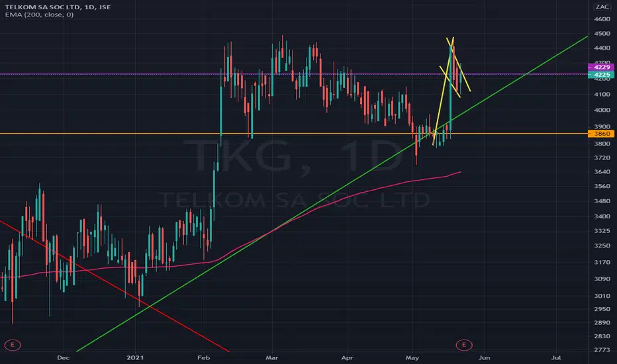Click the 2773 price axis value
This screenshot has width=617, height=364.
click(602, 350)
